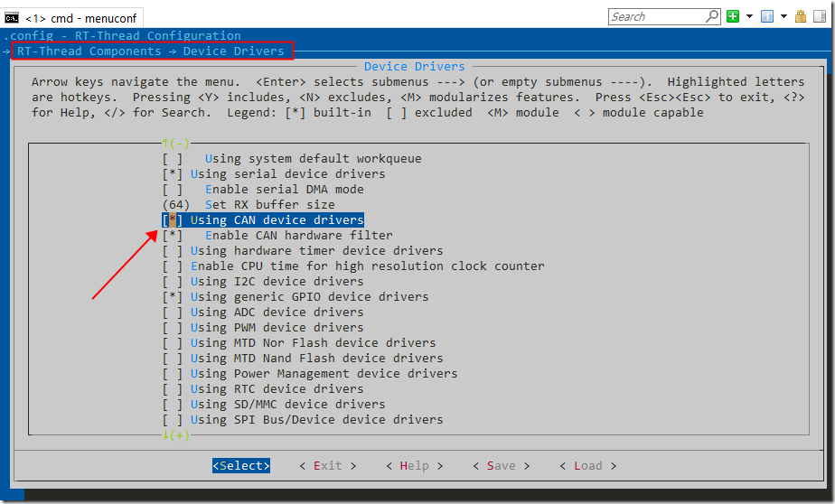
Task: Toggle Enable CAN hardware filter checkbox
Action: 172,235
